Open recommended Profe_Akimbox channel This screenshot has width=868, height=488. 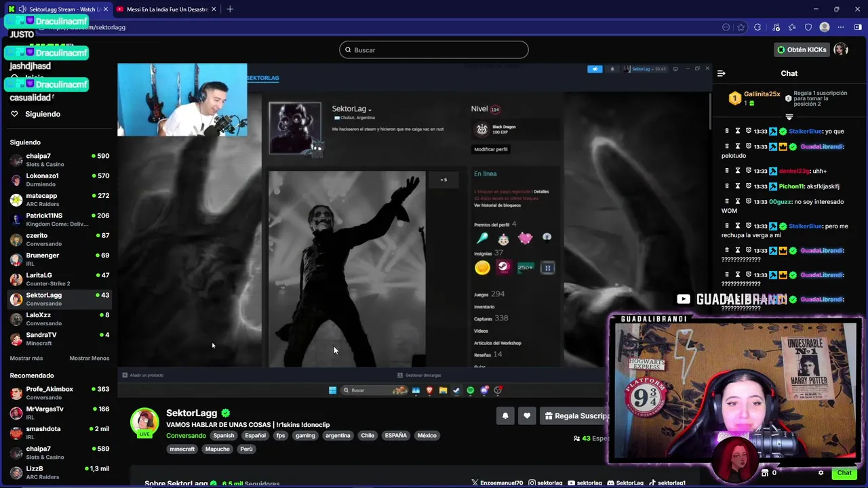coord(60,393)
